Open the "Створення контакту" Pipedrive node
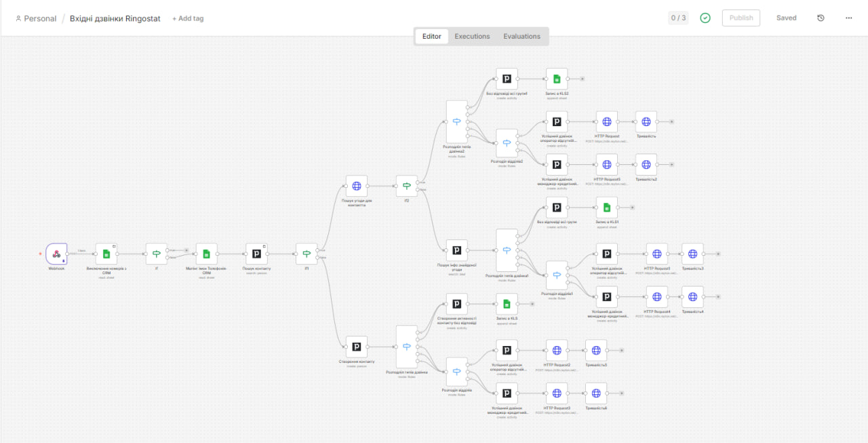 pos(356,346)
